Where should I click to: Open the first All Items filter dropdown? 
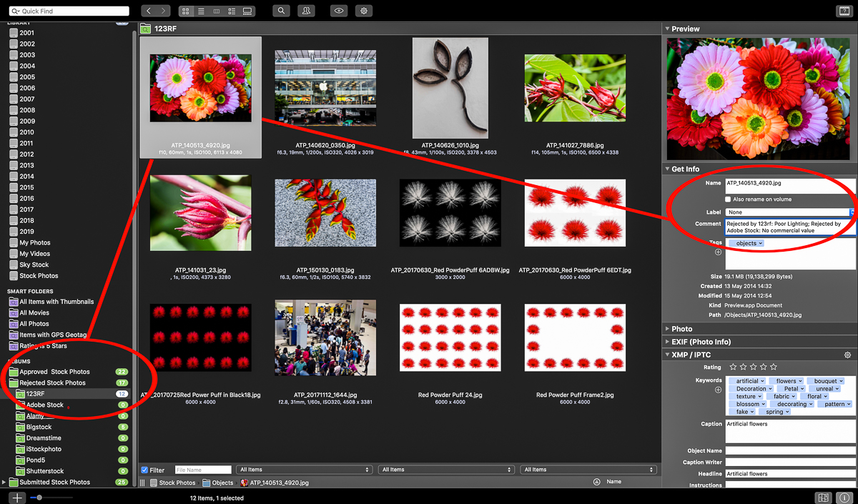click(x=305, y=470)
